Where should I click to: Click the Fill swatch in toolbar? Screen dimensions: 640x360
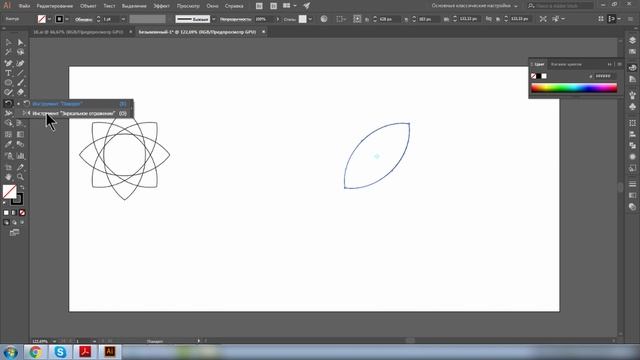(9, 191)
